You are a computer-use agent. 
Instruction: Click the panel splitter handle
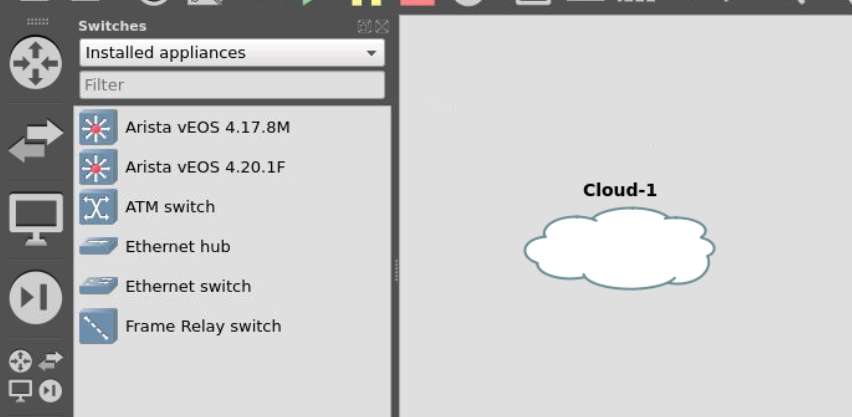[x=396, y=270]
